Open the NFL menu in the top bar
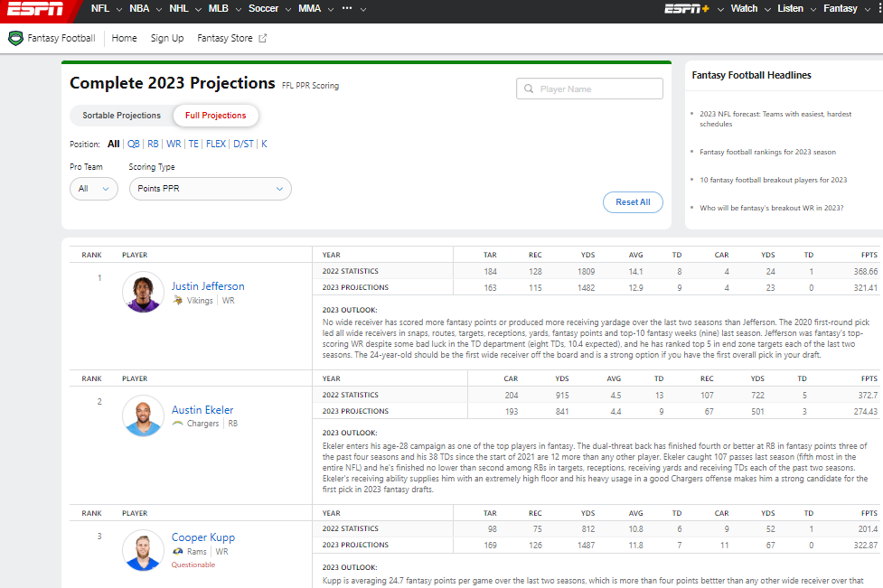This screenshot has height=588, width=883. pyautogui.click(x=101, y=8)
